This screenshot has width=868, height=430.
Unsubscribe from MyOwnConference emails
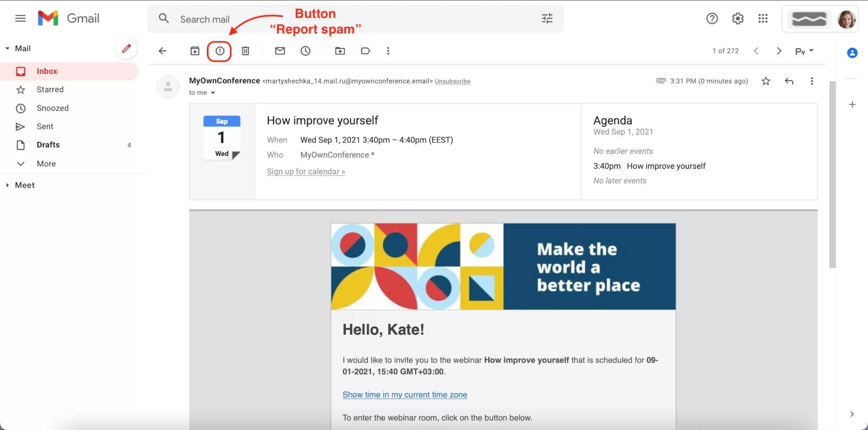(x=452, y=81)
